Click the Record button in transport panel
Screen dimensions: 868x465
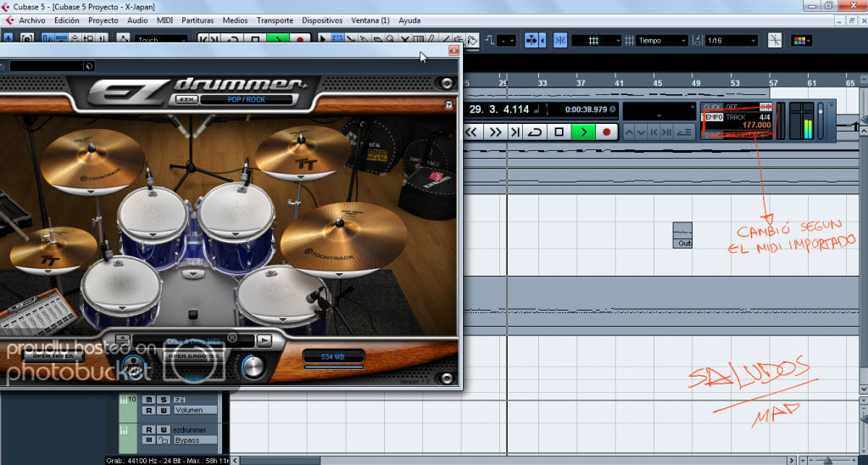tap(606, 132)
